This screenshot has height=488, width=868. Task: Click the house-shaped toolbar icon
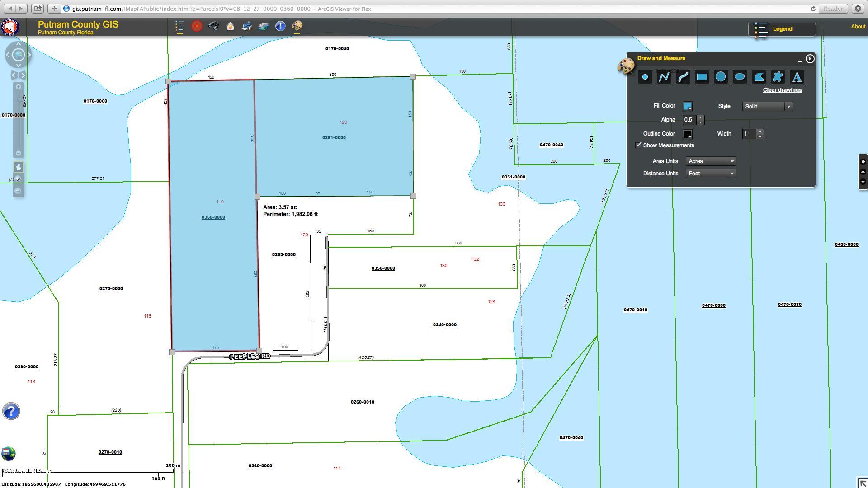[230, 26]
